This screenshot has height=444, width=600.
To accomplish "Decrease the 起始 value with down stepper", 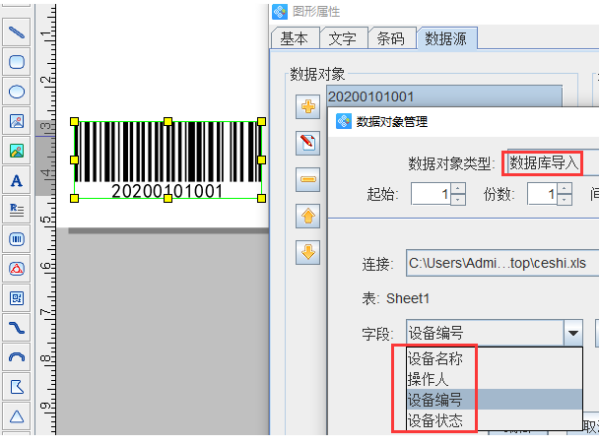I will (x=458, y=199).
